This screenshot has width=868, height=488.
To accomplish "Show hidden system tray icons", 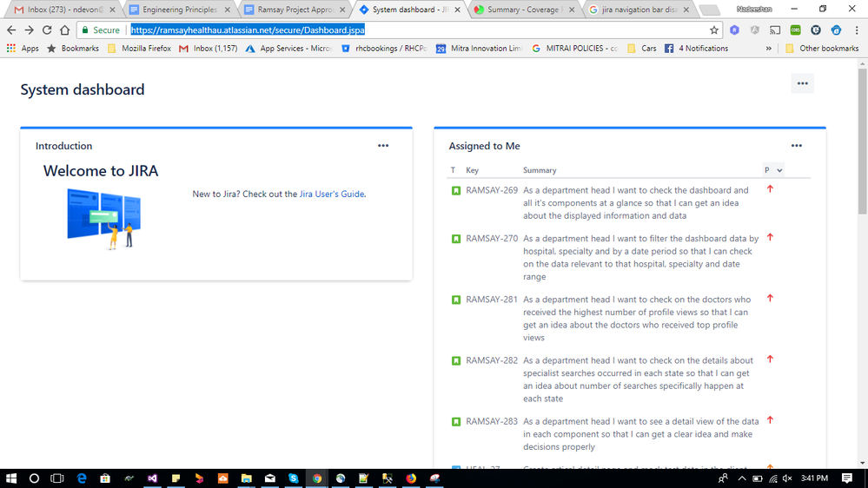I will [x=742, y=478].
